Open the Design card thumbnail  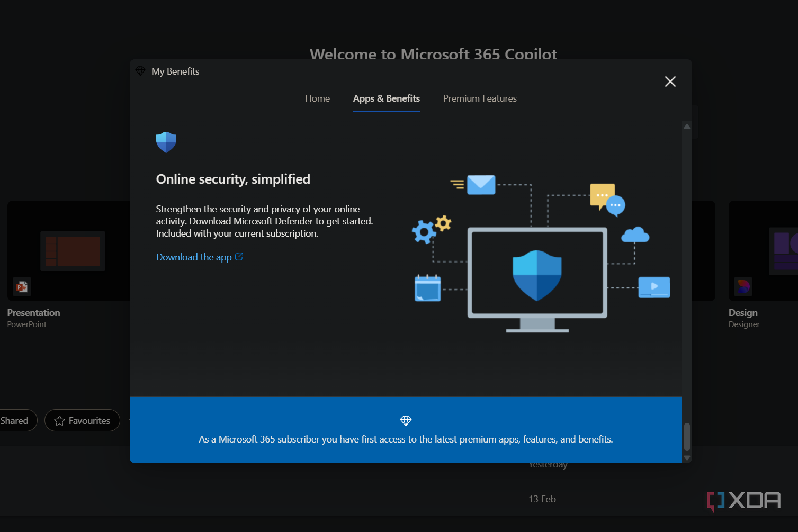pos(763,251)
